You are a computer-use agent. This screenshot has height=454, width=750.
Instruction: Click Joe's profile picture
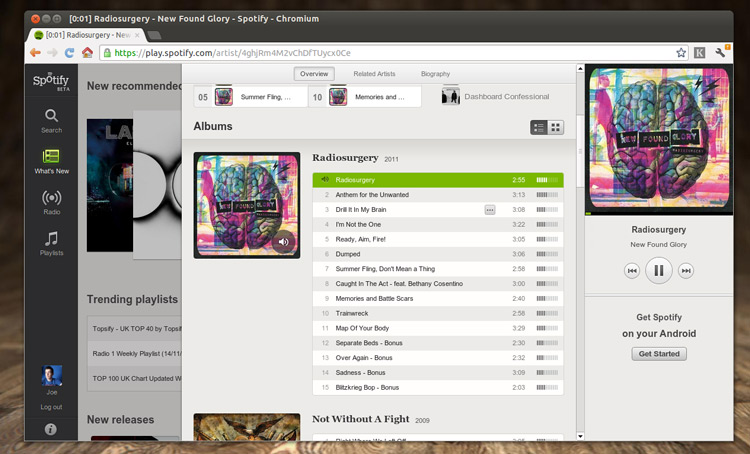(52, 376)
